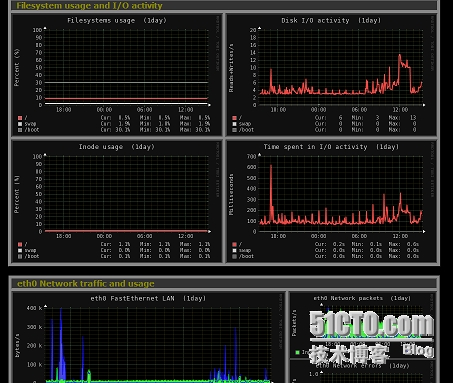
Task: Click the 'eth0 Network traffic and usage' section header
Action: tap(86, 284)
